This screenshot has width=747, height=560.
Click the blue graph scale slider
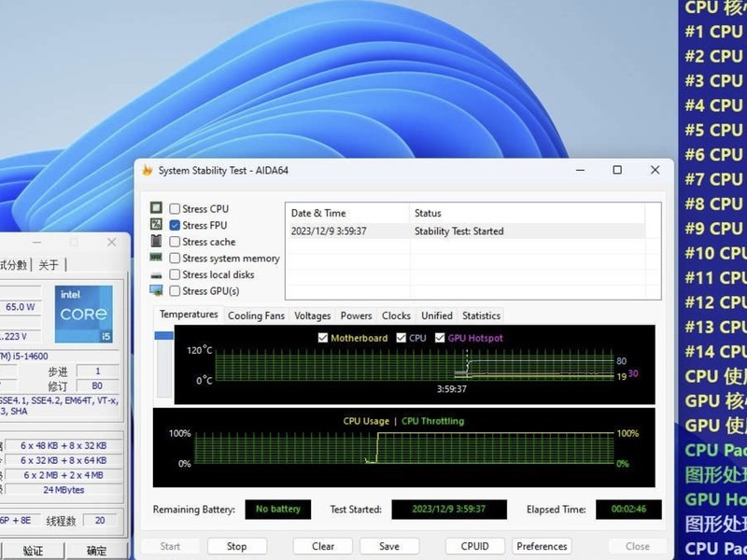(x=164, y=336)
